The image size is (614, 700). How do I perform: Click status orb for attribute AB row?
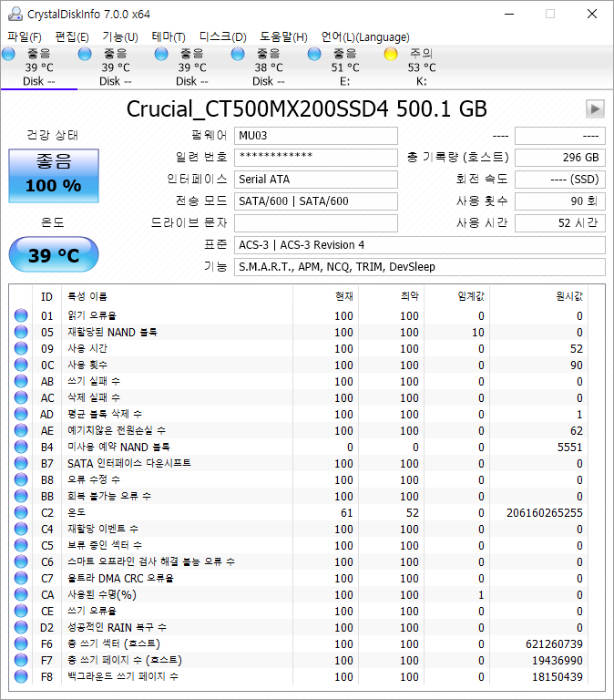coord(21,381)
